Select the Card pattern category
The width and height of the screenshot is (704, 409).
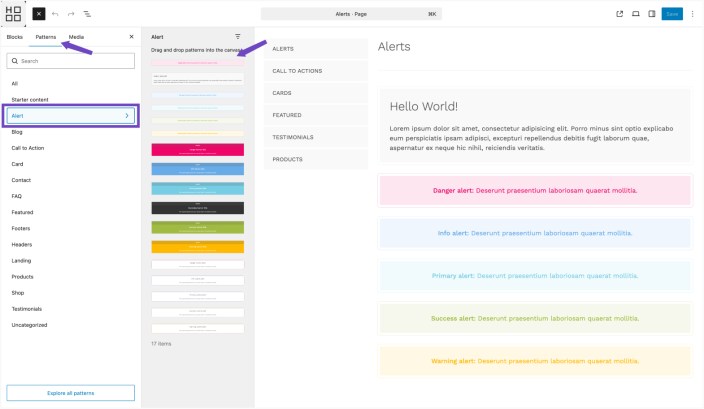(x=17, y=164)
